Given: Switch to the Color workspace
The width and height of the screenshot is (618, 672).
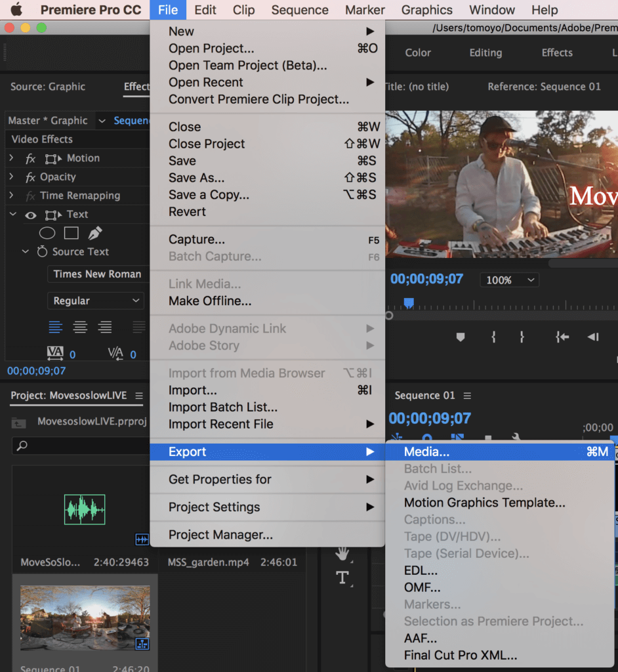Looking at the screenshot, I should [x=418, y=52].
